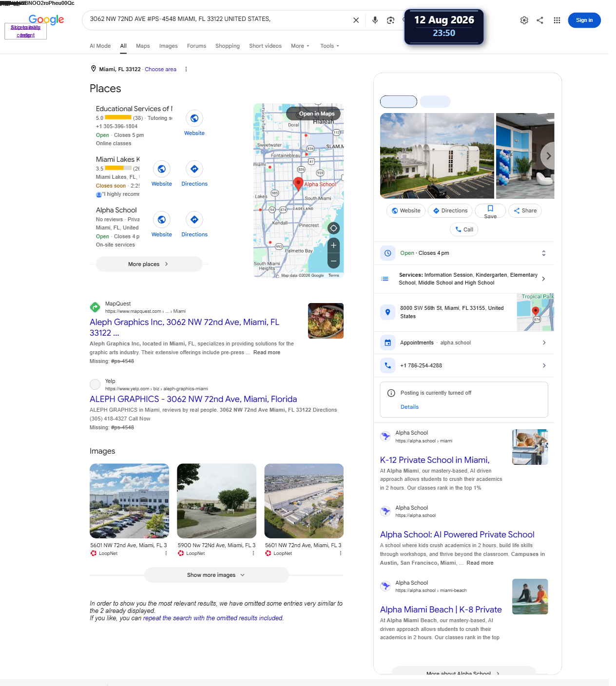Open Alpha Miami Beach K-8 Private link
This screenshot has width=616, height=686.
pos(441,610)
